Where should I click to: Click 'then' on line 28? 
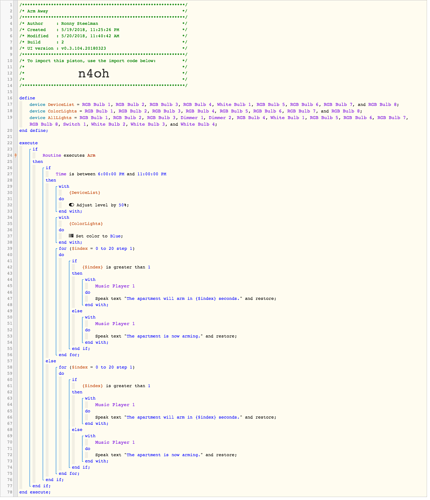pos(51,180)
